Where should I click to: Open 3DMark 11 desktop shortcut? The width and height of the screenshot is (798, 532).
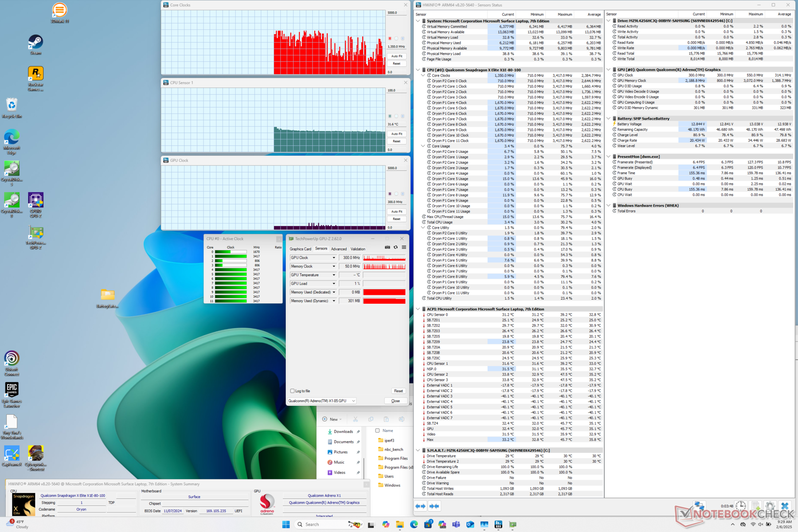coord(59,12)
